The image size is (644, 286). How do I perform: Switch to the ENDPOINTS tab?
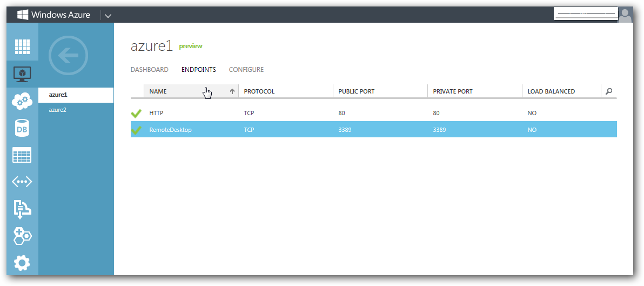click(x=199, y=70)
